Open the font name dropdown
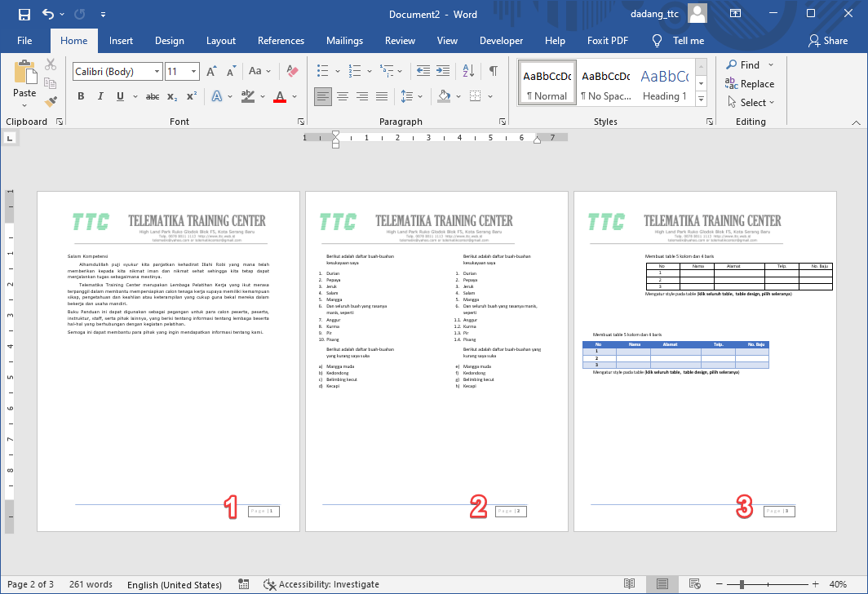 coord(157,72)
